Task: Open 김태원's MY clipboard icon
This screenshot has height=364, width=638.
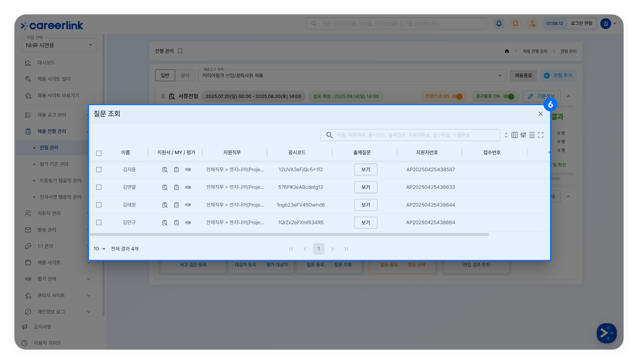Action: pos(176,205)
